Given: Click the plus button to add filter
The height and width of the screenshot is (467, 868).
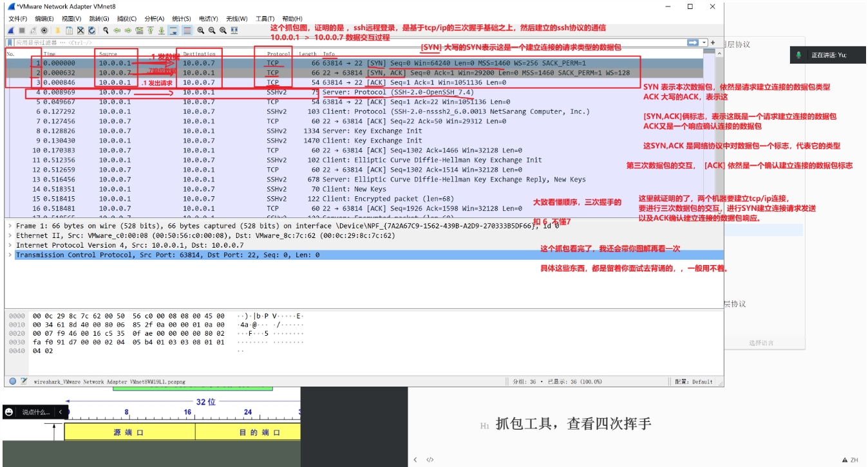Looking at the screenshot, I should tap(713, 42).
